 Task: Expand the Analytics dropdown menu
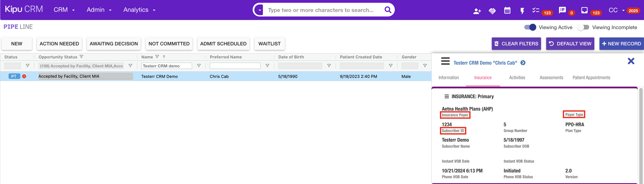139,10
